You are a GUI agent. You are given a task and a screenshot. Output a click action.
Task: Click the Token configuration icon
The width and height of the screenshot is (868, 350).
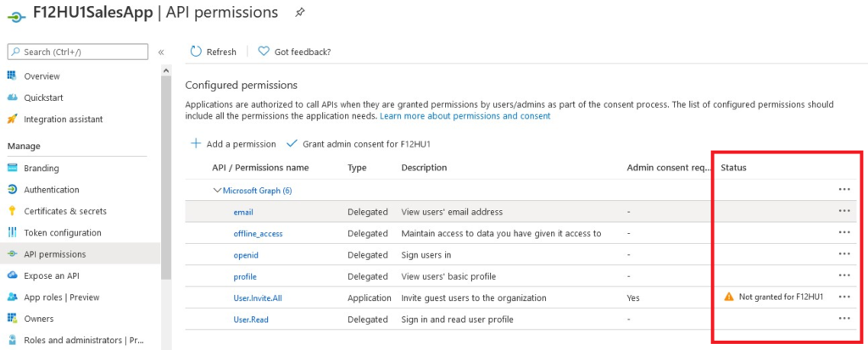point(12,232)
